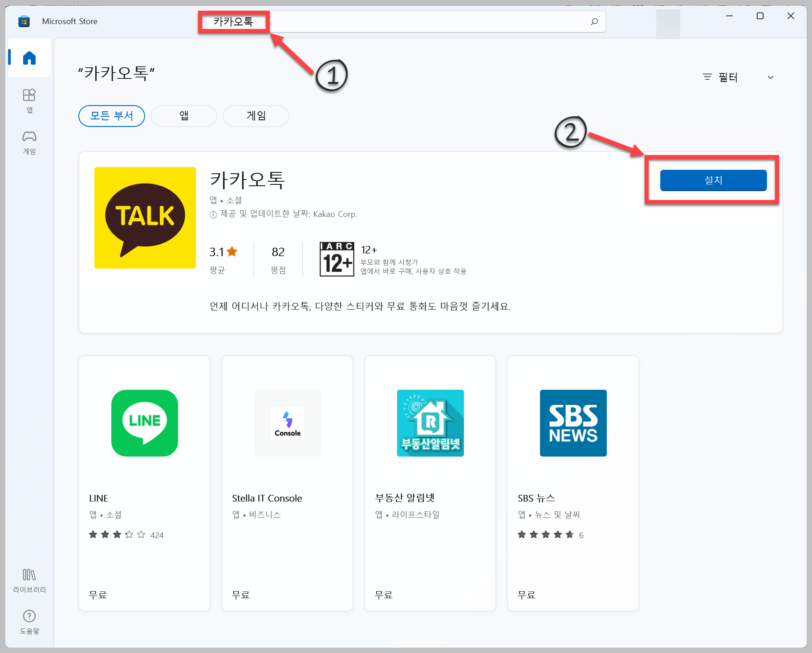Click the Microsoft Store logo icon
Screen dimensions: 812x653
(24, 21)
